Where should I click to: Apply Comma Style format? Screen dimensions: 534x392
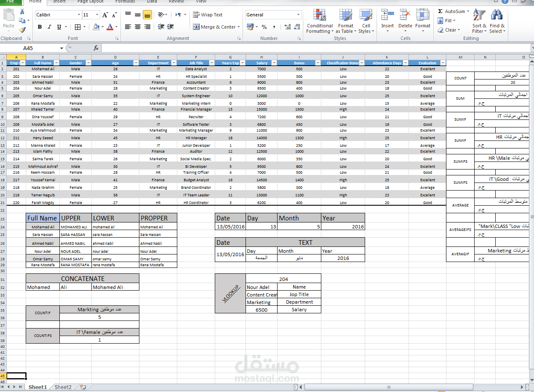274,27
